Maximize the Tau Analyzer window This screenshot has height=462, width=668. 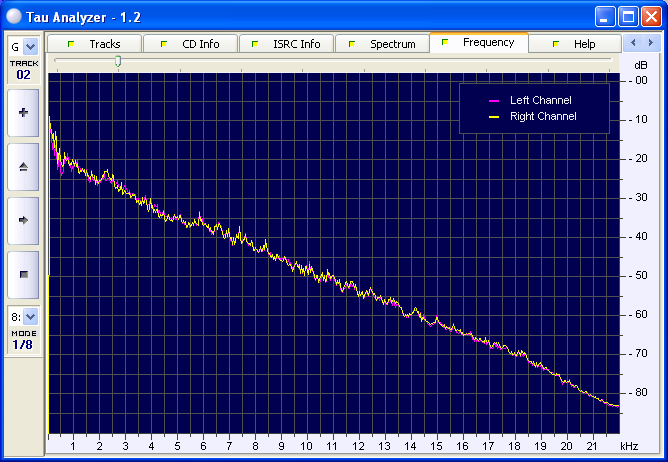point(628,16)
